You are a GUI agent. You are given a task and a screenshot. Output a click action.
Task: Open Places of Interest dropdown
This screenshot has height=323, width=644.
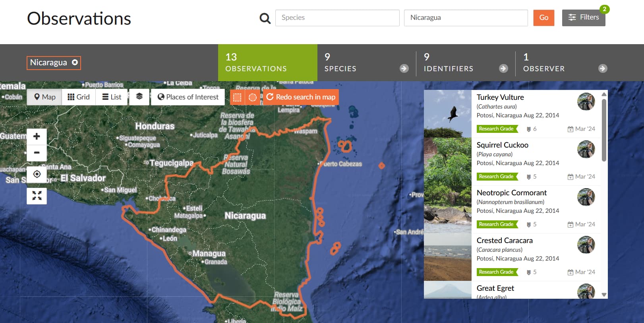point(188,97)
